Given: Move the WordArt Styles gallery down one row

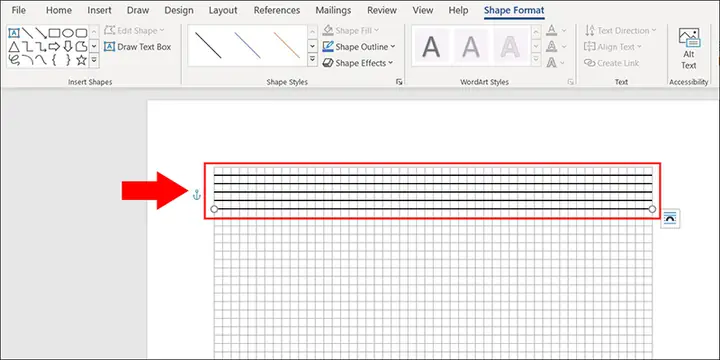Looking at the screenshot, I should (536, 46).
